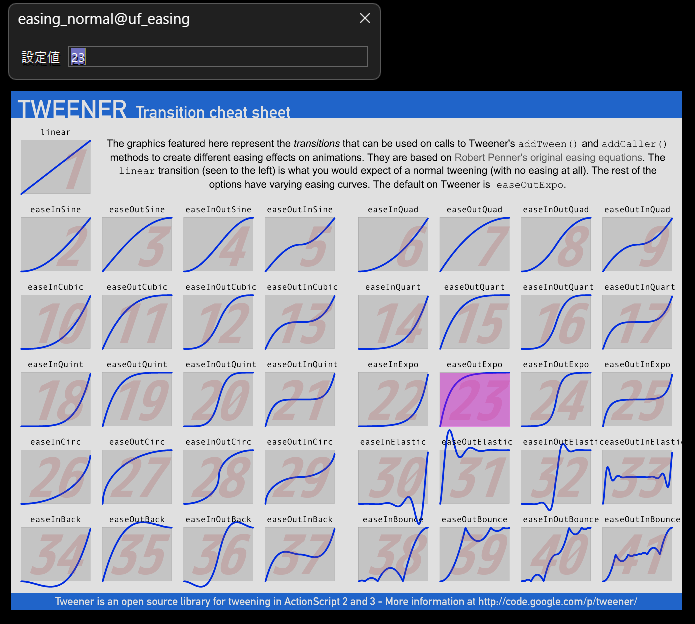Open Robert Penner's original easing equations link
The image size is (695, 624).
click(x=548, y=157)
